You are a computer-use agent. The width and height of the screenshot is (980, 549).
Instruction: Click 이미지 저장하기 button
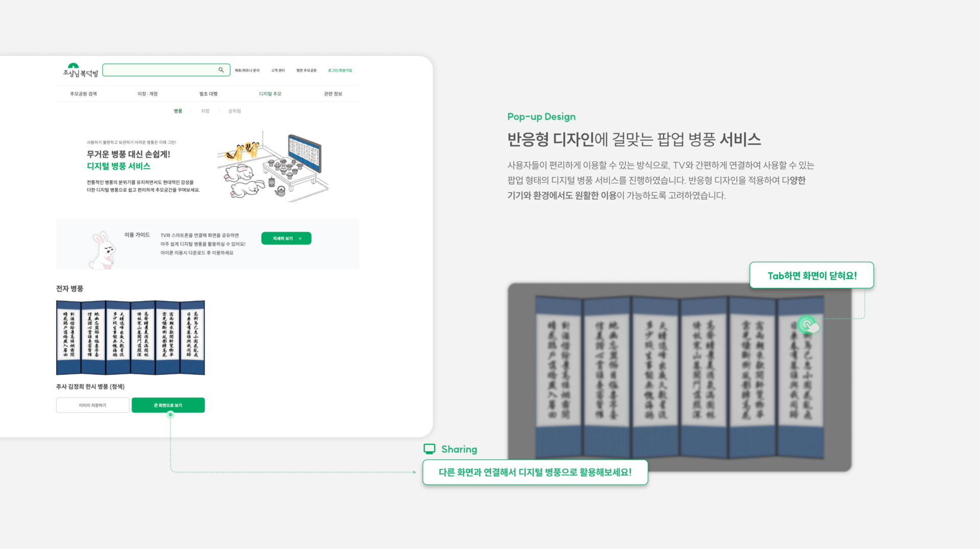pyautogui.click(x=92, y=405)
